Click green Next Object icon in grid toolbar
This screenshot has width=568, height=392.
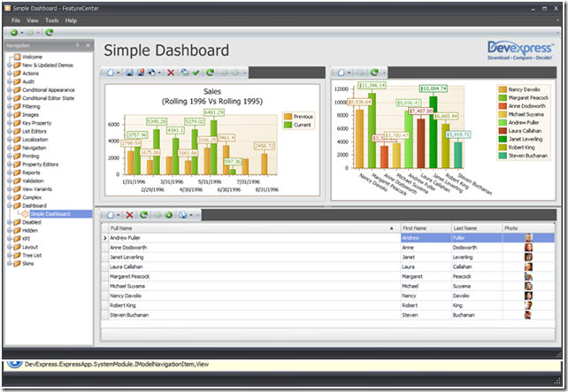[x=169, y=215]
